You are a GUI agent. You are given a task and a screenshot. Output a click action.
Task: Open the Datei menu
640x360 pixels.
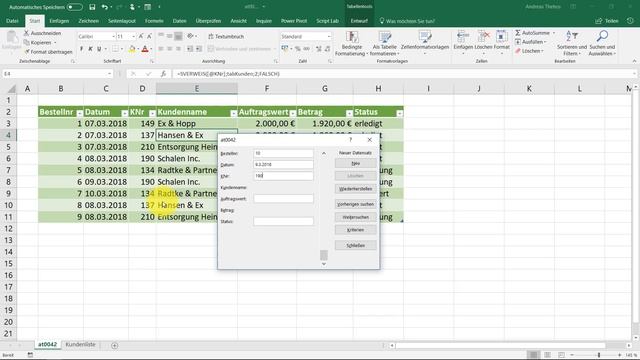point(12,21)
